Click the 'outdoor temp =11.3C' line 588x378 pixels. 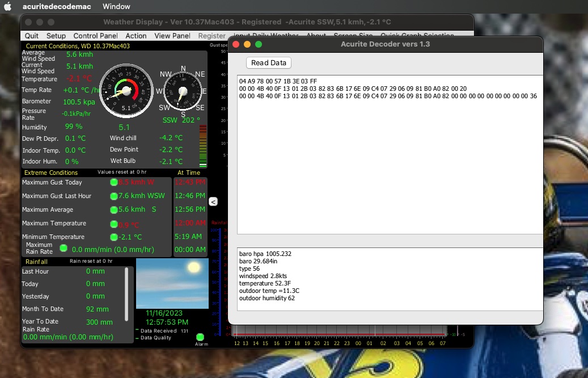(269, 291)
